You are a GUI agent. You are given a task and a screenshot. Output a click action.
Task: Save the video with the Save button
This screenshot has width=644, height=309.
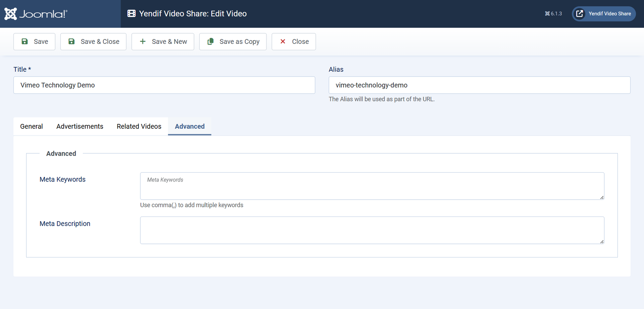pos(34,41)
